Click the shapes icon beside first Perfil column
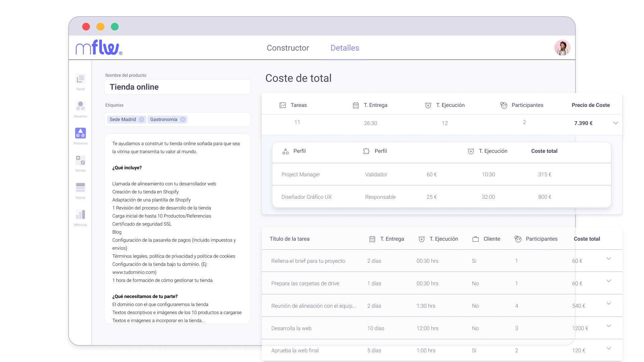This screenshot has height=362, width=644. pos(285,152)
